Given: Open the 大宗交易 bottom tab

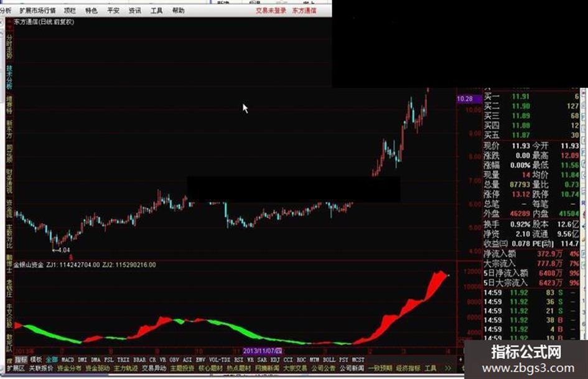Looking at the screenshot, I should pos(295,368).
